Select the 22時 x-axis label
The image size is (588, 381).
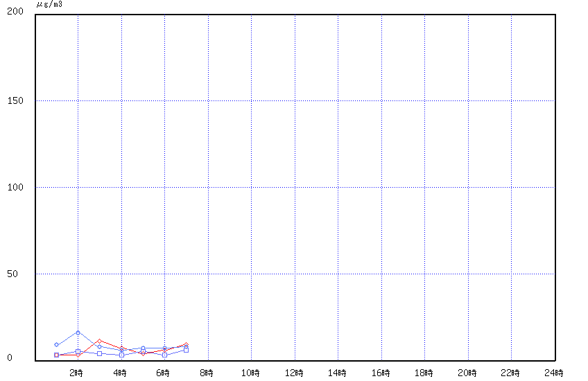click(510, 373)
